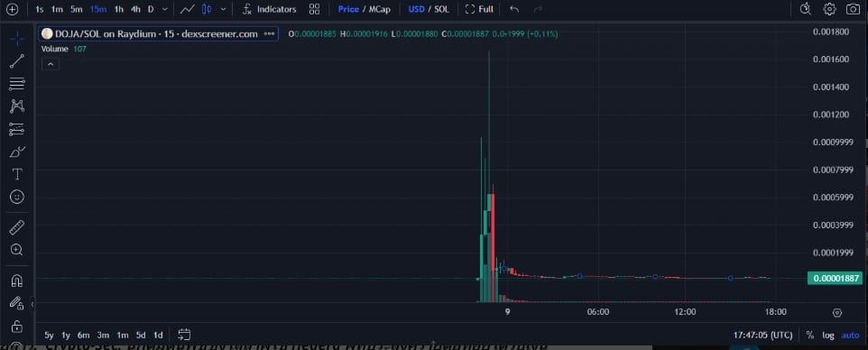
Task: Click the 17:47:05 (UTC) timezone clock
Action: click(x=762, y=335)
